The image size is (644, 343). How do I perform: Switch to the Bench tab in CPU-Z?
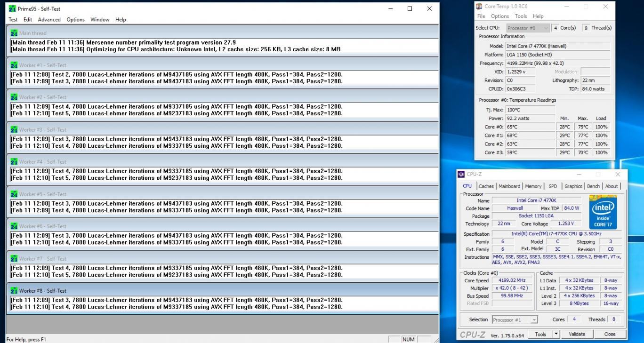coord(594,186)
